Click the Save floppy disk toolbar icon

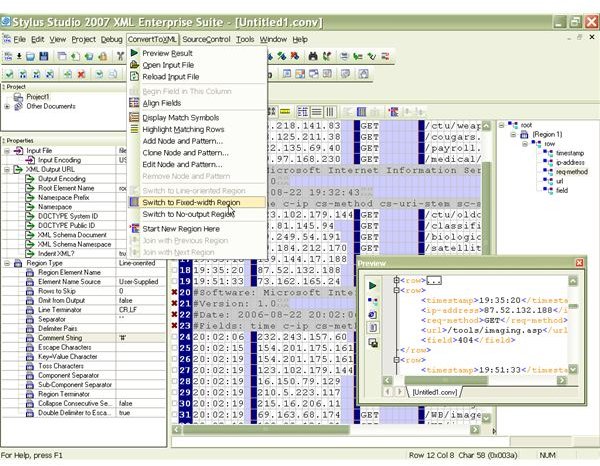(x=44, y=57)
